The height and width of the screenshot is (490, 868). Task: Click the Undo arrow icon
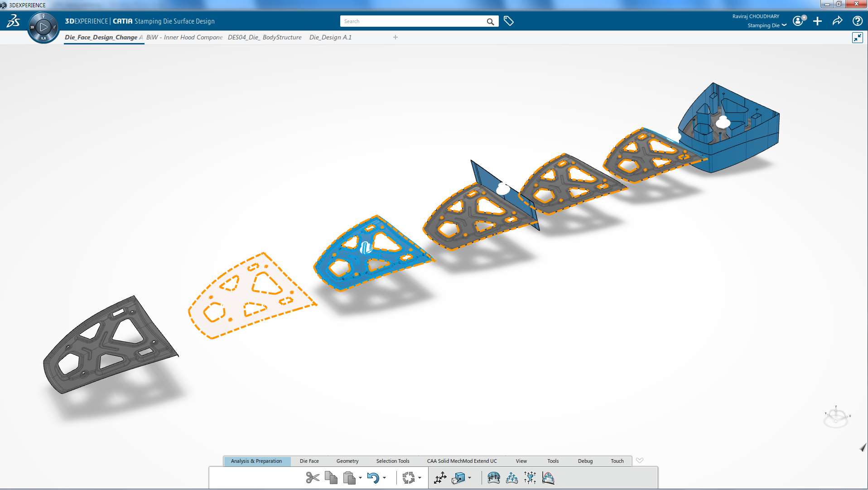373,478
